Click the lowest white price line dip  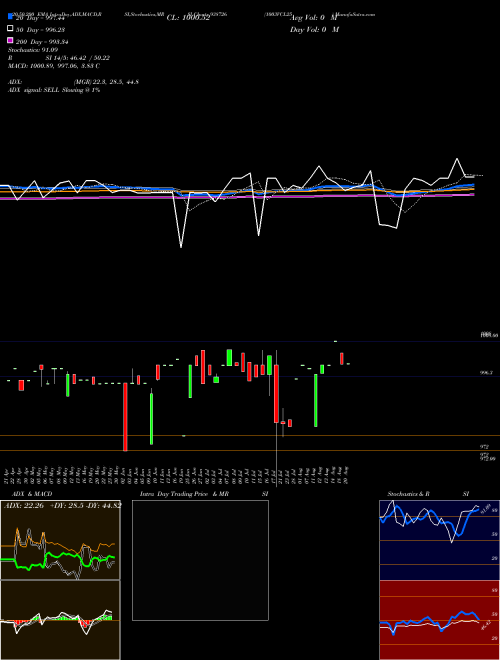181,247
